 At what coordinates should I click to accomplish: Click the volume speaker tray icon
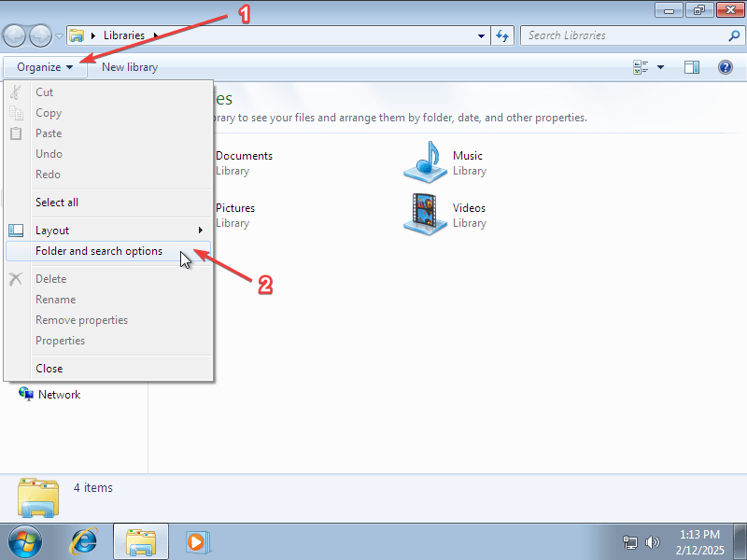tap(653, 541)
